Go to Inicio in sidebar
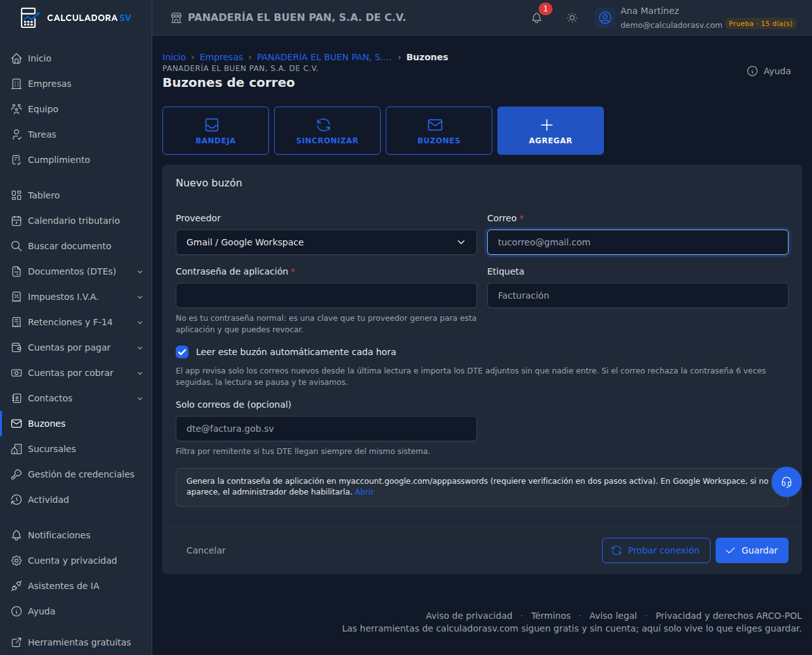The height and width of the screenshot is (655, 812). pos(76,58)
